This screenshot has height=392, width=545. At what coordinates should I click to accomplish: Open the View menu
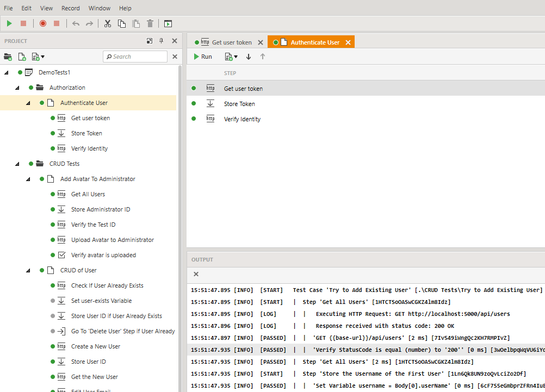click(46, 8)
